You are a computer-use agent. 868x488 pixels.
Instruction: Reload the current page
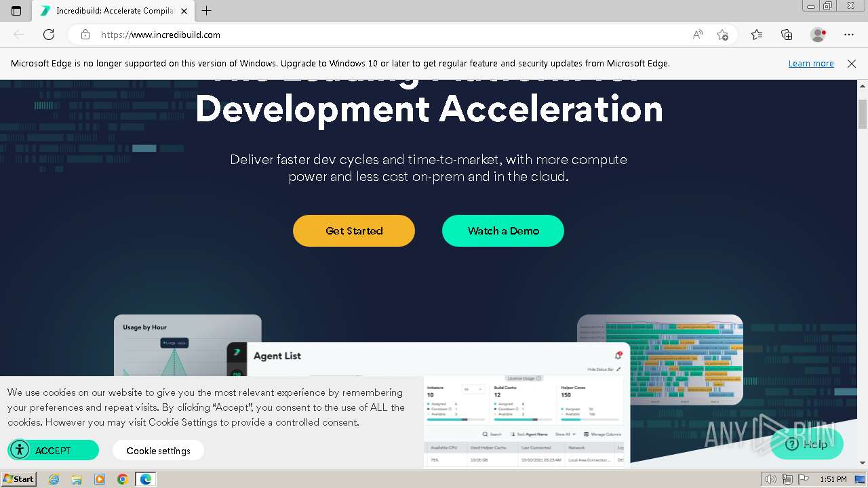(49, 35)
